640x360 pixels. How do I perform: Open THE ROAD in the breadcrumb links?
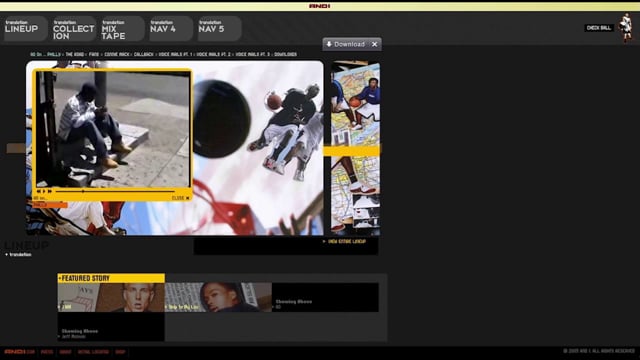(75, 54)
